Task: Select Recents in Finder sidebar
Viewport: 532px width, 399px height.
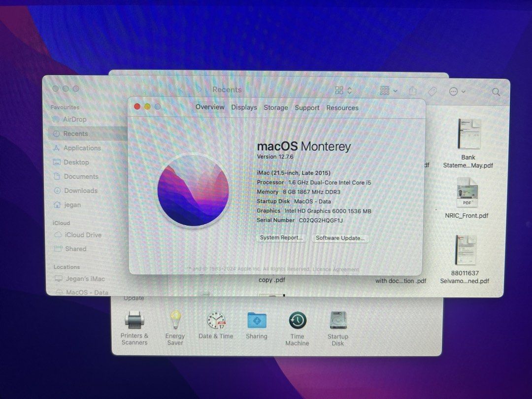Action: click(88, 133)
